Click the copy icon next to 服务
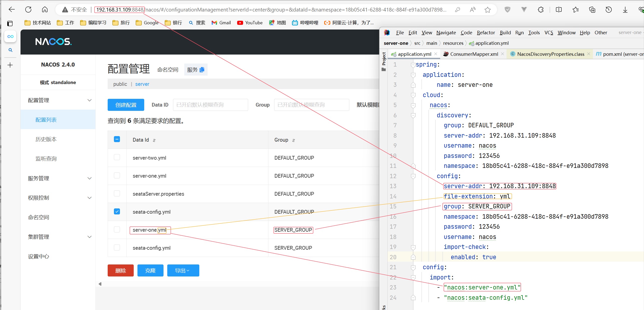 pos(202,70)
